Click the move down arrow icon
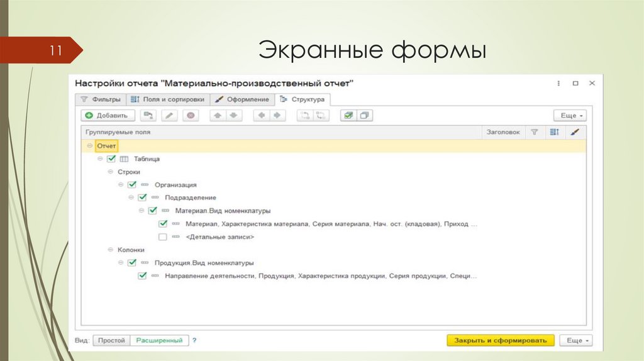The width and height of the screenshot is (644, 361). 233,116
